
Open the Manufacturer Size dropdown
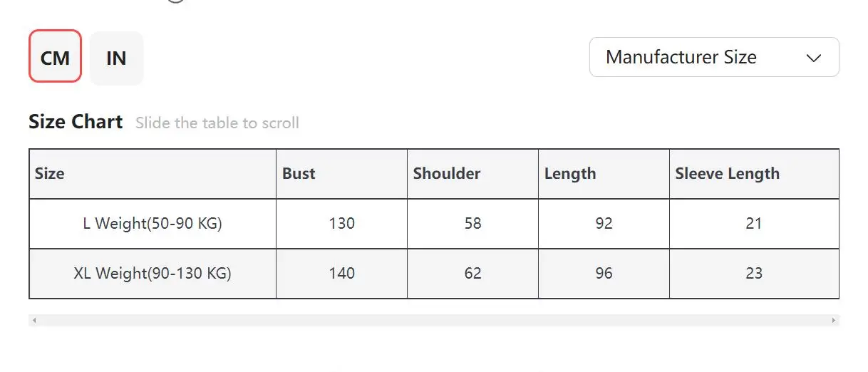pyautogui.click(x=713, y=57)
